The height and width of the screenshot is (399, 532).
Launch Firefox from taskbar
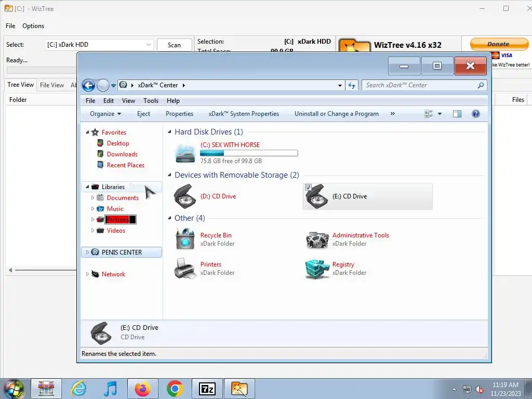[142, 389]
